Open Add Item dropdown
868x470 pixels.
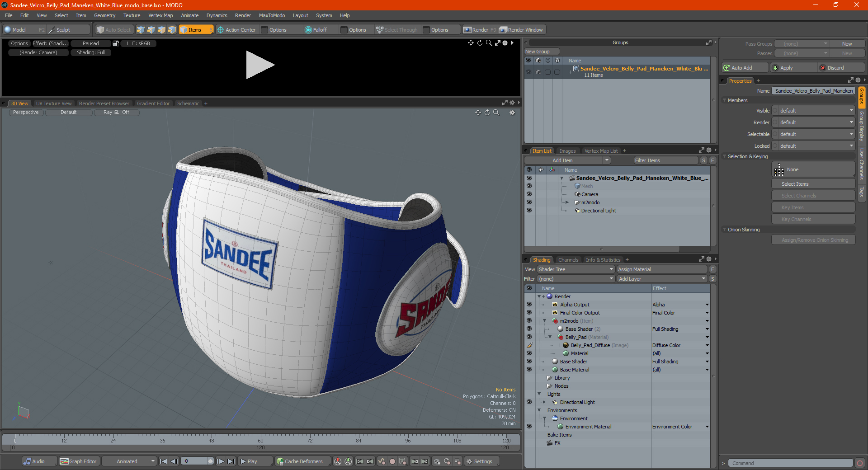[567, 160]
